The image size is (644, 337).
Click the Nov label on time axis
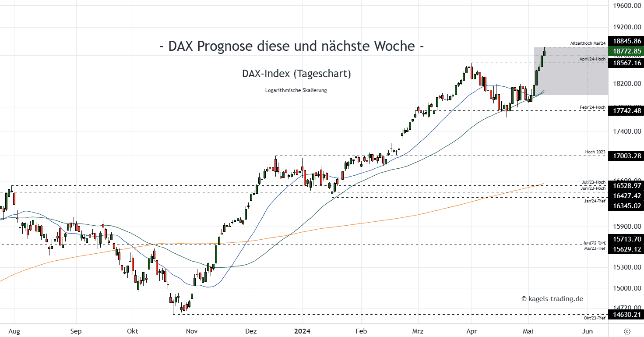pos(191,331)
